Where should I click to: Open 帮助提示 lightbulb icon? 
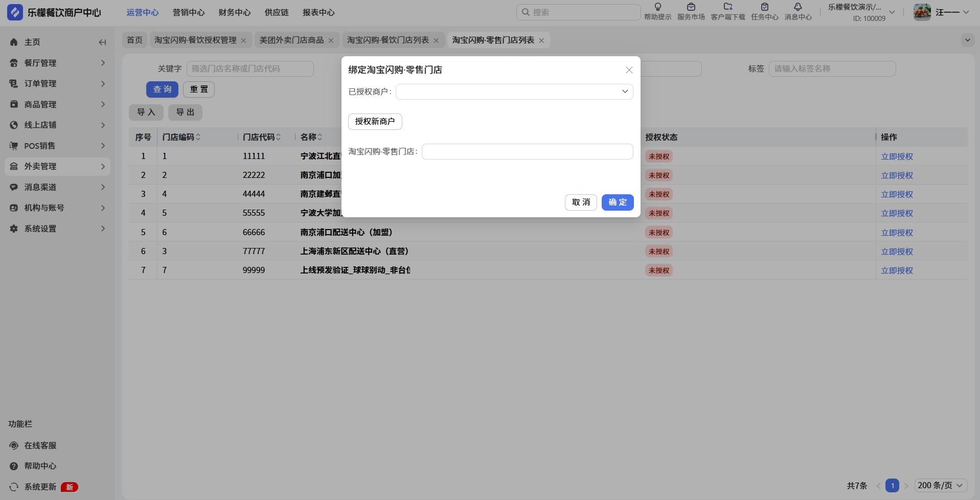pos(658,7)
